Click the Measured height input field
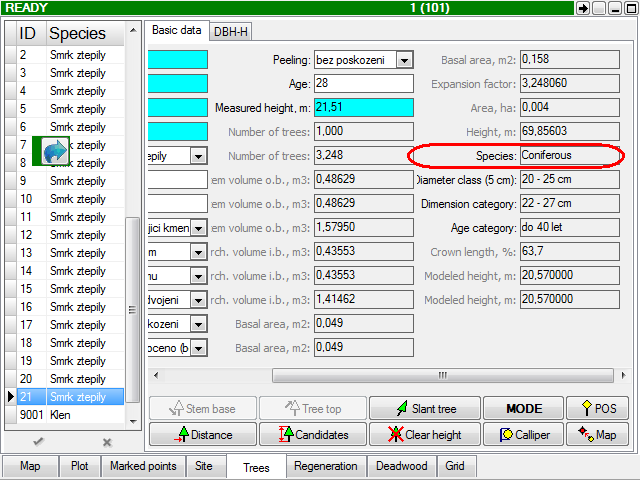The image size is (640, 480). [363, 107]
